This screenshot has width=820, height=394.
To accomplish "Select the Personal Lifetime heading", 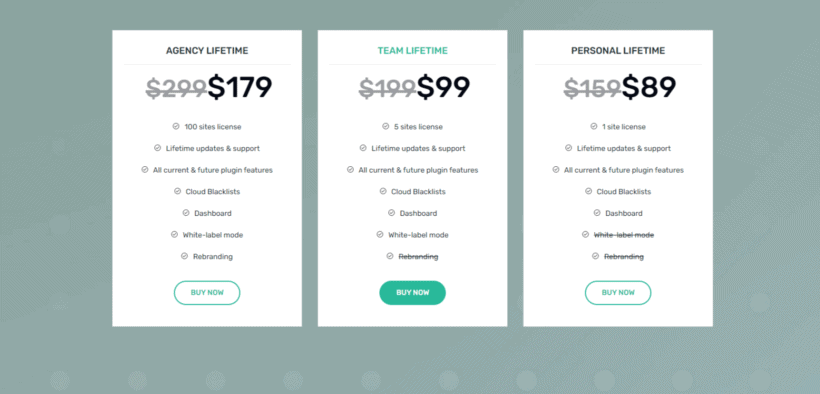I will pos(618,51).
